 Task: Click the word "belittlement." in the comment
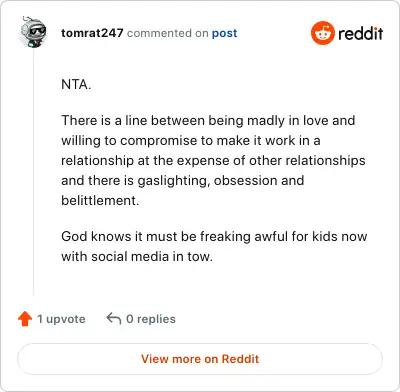[100, 200]
